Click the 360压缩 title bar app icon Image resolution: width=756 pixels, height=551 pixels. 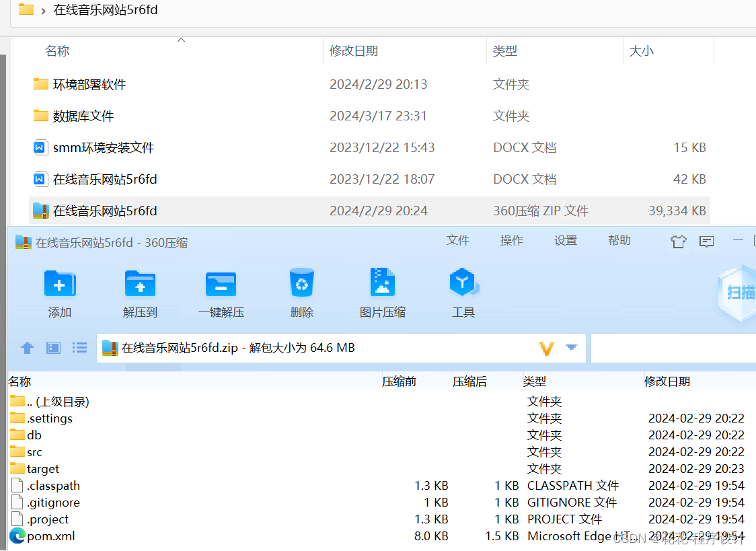pos(23,242)
